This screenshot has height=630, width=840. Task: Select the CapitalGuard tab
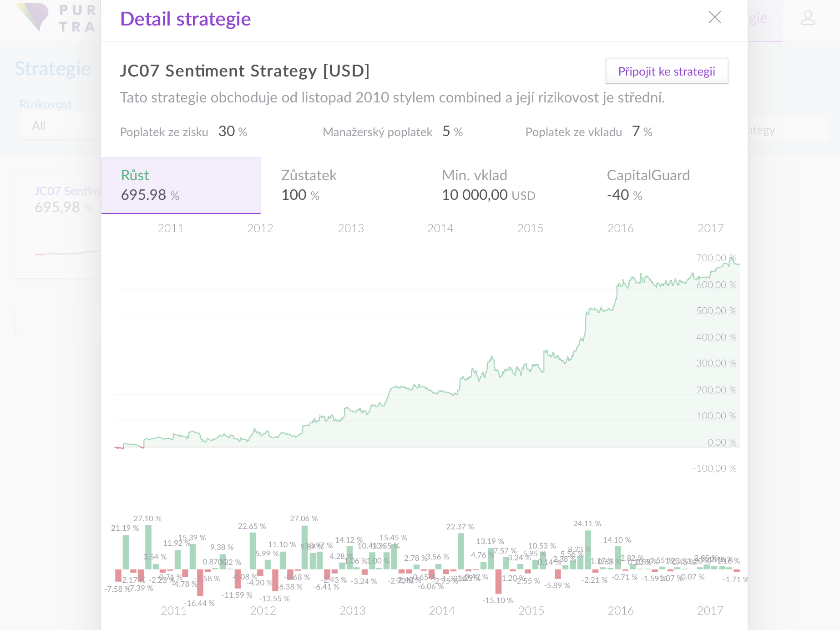[x=667, y=185]
